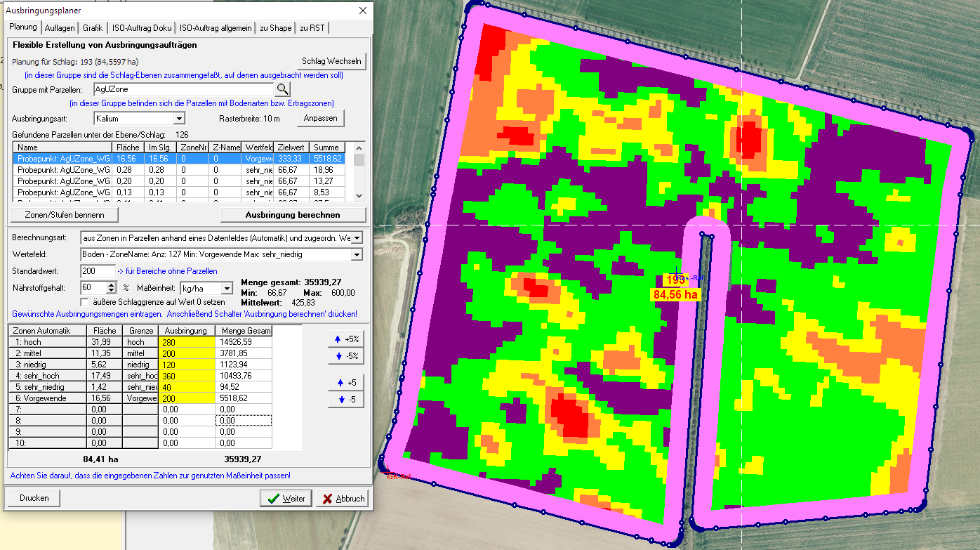980x550 pixels.
Task: Click the Ausbringung berechnen button
Action: (x=293, y=215)
